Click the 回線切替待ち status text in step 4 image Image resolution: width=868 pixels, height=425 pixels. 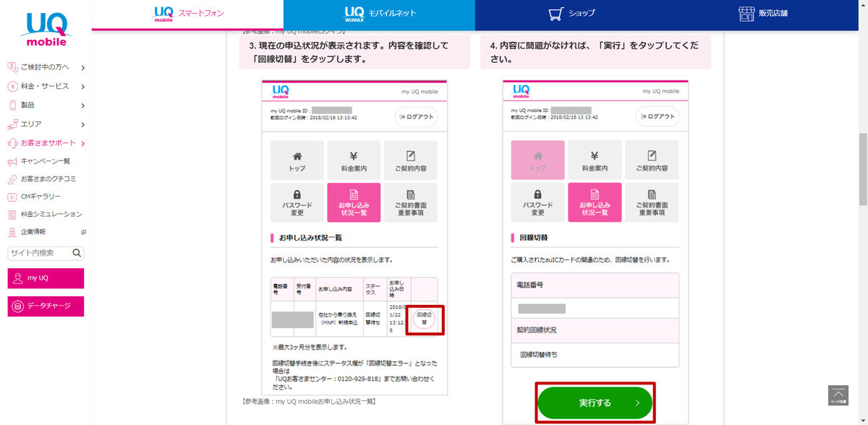(x=539, y=354)
